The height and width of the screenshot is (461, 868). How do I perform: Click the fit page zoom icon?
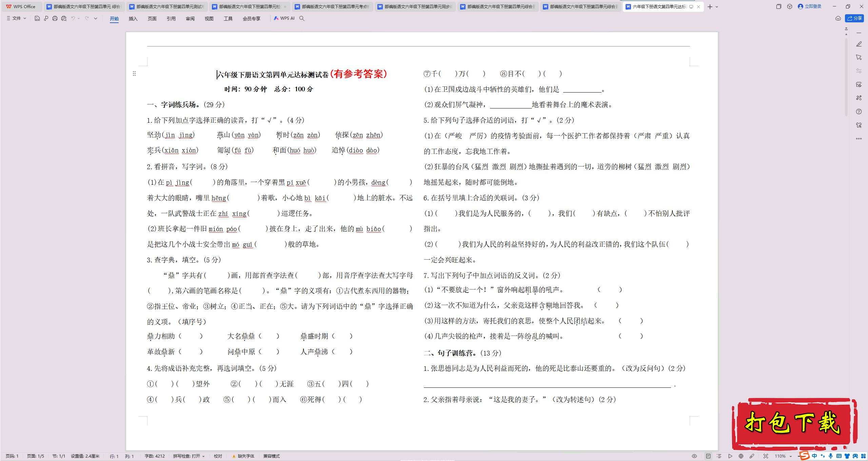[766, 456]
